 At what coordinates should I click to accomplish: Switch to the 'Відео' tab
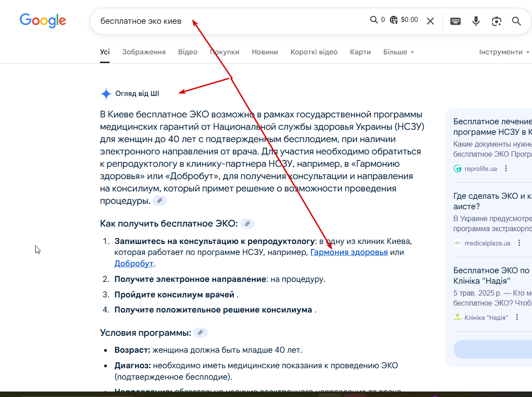(x=188, y=52)
